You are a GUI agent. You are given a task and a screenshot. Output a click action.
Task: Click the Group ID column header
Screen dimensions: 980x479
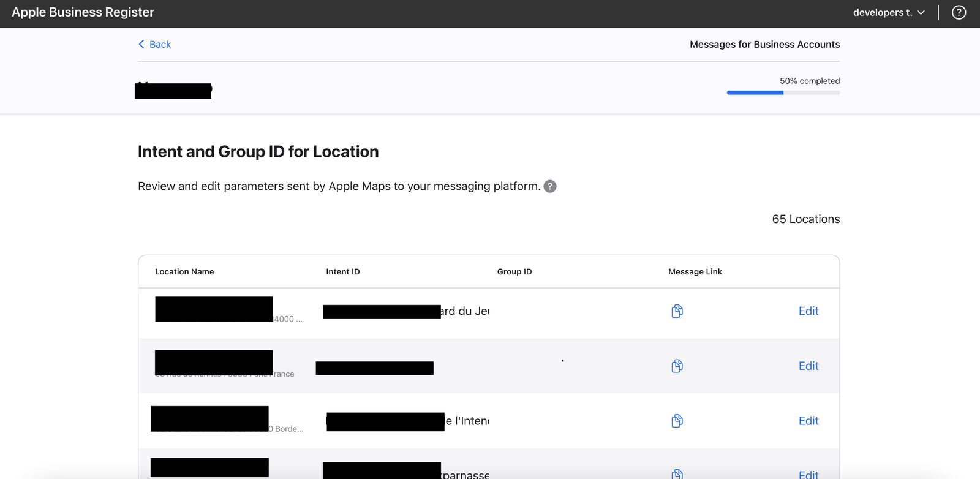tap(514, 272)
